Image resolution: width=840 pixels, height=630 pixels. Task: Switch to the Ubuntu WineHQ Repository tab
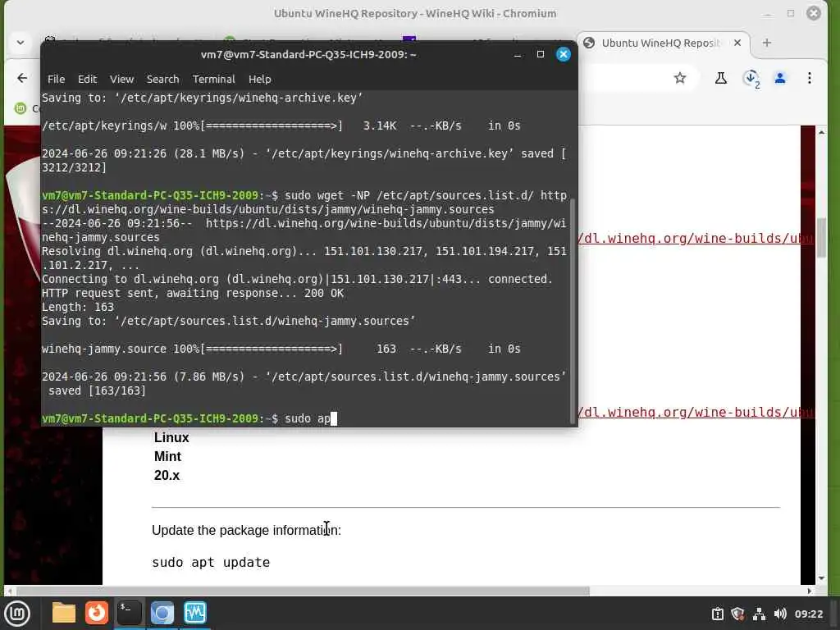click(x=660, y=43)
